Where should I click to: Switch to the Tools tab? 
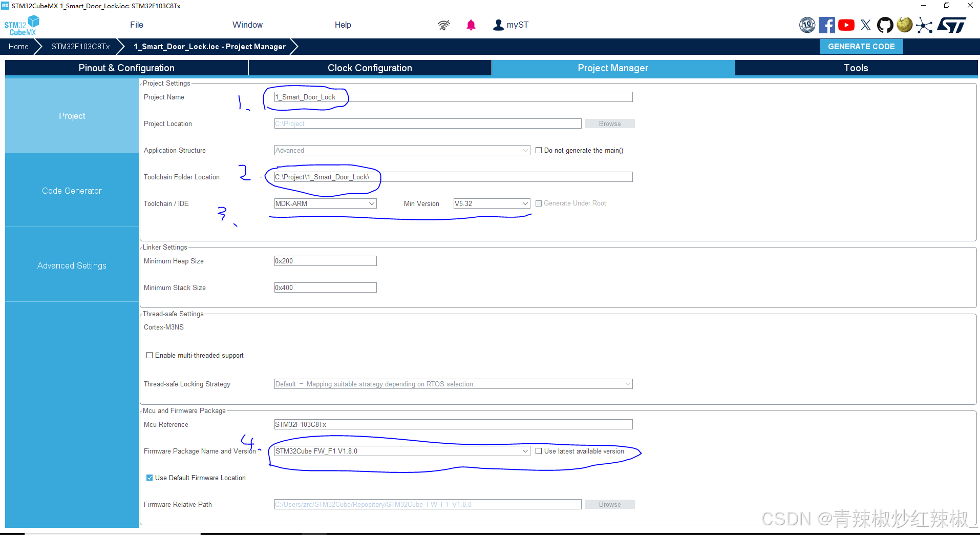[856, 68]
